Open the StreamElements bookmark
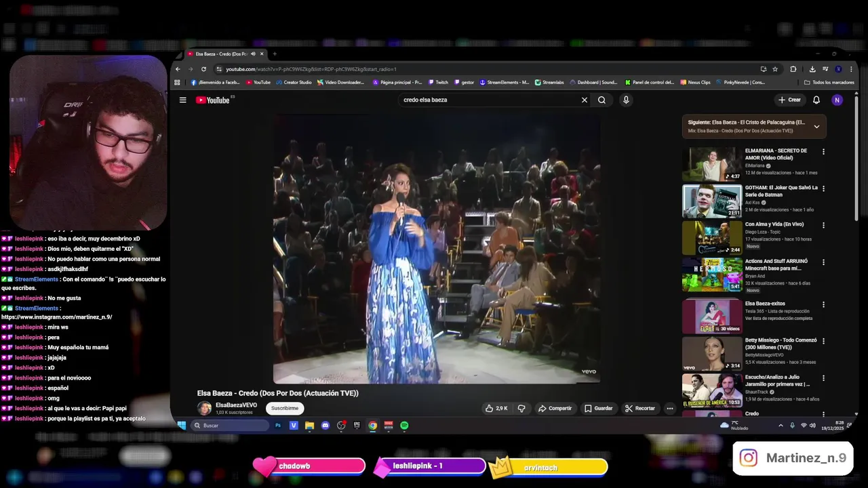Screen dimensions: 868x488 point(505,82)
